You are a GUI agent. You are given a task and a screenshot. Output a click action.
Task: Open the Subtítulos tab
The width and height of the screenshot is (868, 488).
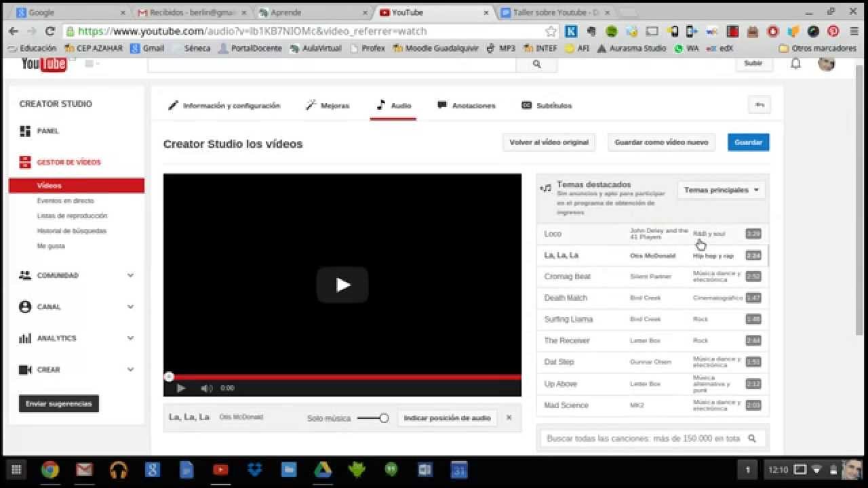pos(547,106)
